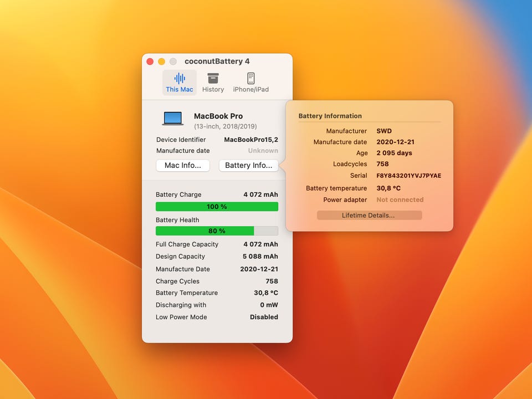
Task: Click 2020-12-21 in the main window list
Action: click(x=259, y=269)
